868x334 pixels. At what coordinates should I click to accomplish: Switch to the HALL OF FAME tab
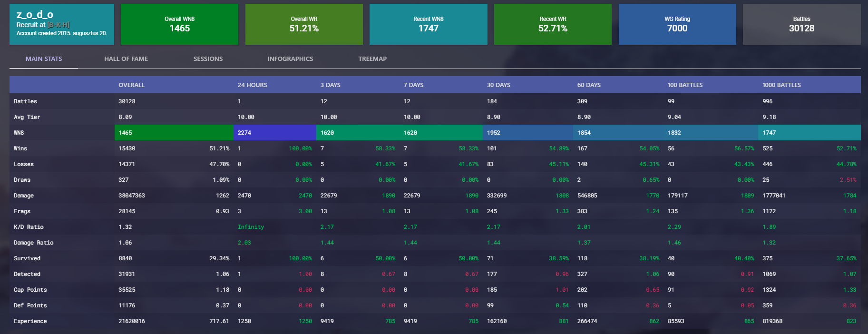pyautogui.click(x=126, y=59)
